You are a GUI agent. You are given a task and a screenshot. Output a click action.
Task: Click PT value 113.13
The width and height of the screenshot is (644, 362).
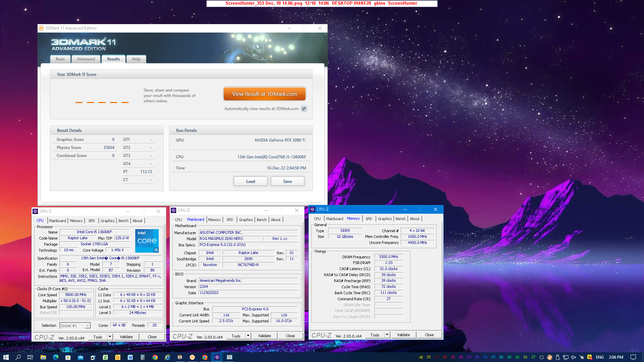(x=146, y=172)
